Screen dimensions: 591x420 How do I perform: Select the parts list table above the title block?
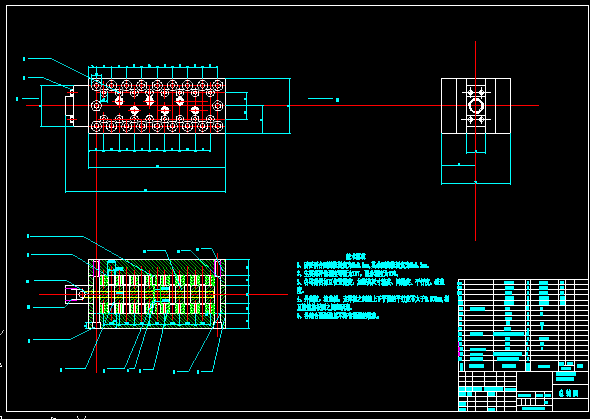pos(523,325)
